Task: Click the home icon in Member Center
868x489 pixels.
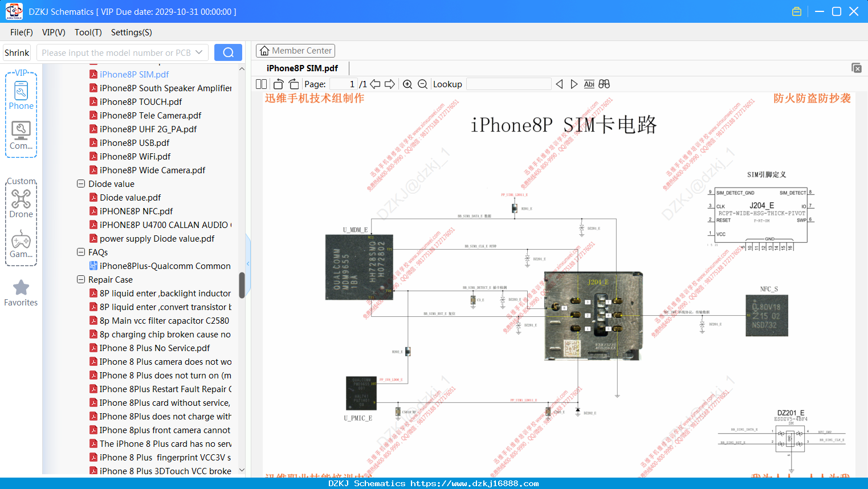Action: click(x=264, y=51)
